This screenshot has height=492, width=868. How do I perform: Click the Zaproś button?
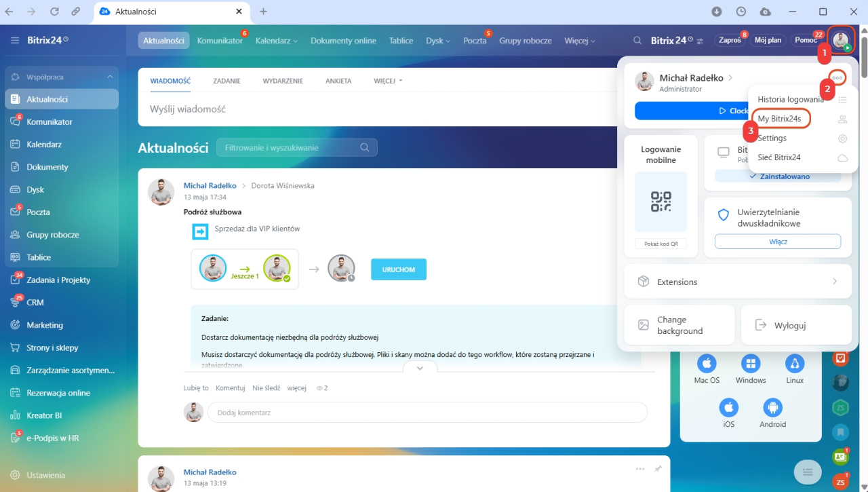[x=730, y=40]
